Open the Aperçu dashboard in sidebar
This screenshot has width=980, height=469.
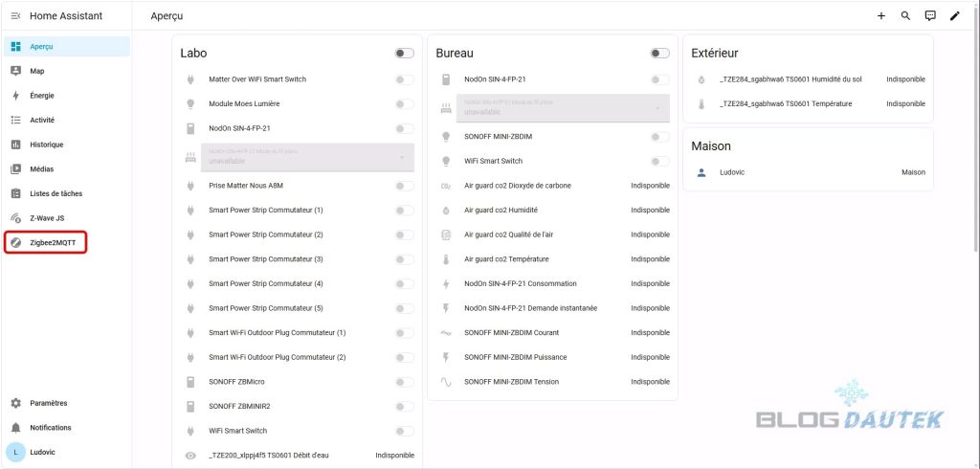click(67, 46)
